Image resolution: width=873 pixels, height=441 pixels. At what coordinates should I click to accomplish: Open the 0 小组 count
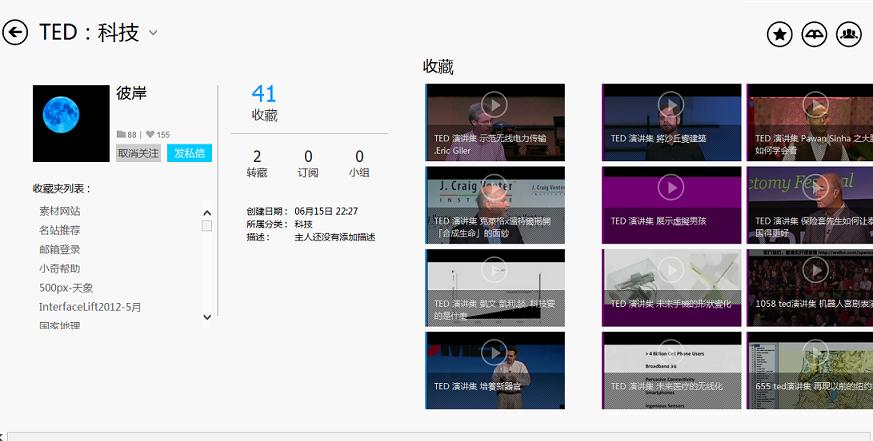tap(359, 164)
